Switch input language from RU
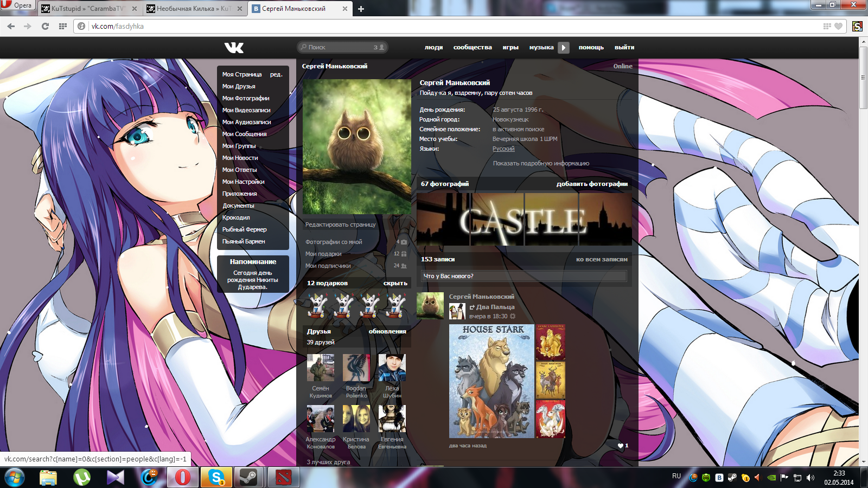 (x=676, y=476)
